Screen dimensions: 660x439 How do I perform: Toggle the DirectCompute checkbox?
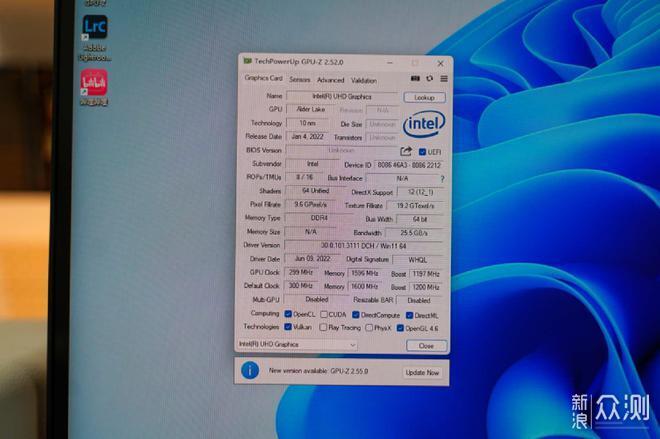pyautogui.click(x=356, y=315)
